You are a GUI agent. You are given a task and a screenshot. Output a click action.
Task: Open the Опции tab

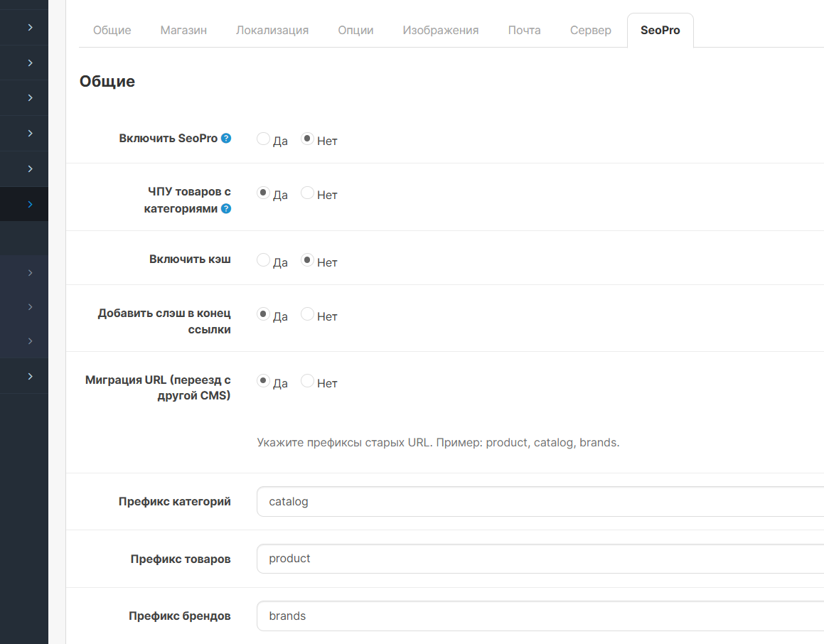coord(355,31)
